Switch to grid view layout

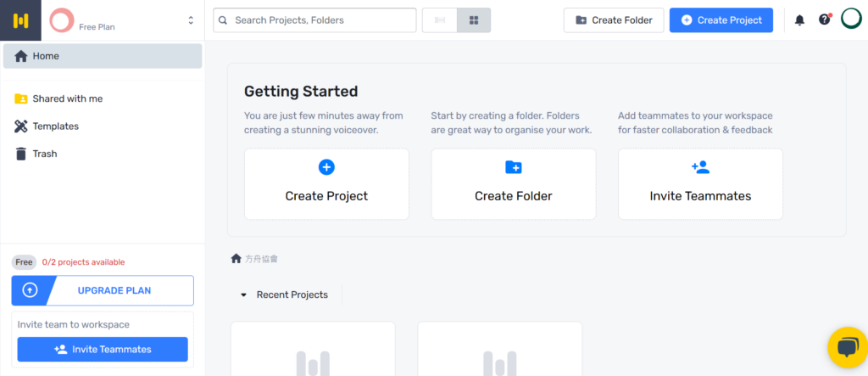click(474, 20)
